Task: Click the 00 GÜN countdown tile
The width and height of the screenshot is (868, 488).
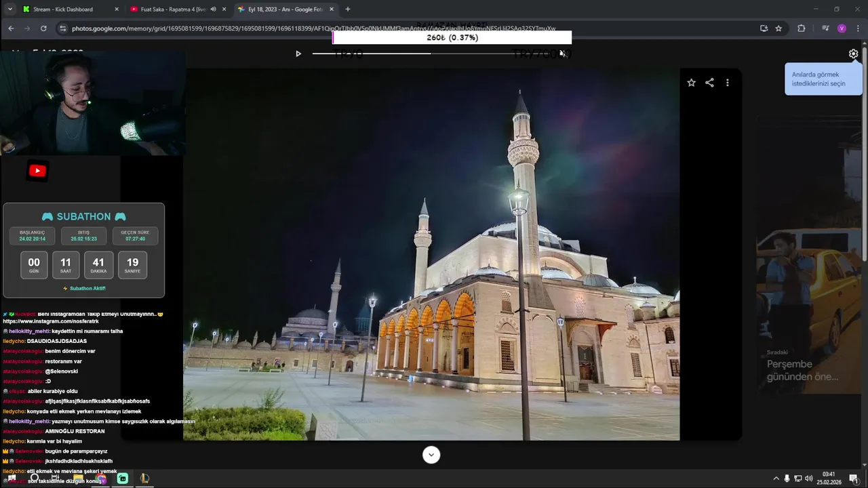Action: (34, 265)
